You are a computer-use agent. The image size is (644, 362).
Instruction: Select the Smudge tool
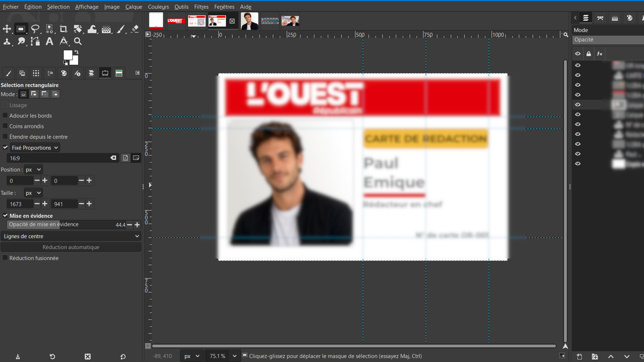(x=21, y=41)
